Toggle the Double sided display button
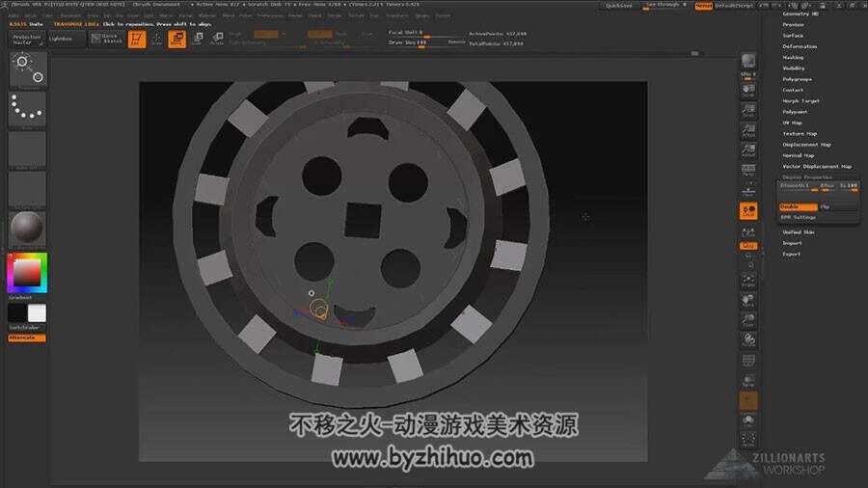Viewport: 868px width, 488px height. (x=799, y=207)
